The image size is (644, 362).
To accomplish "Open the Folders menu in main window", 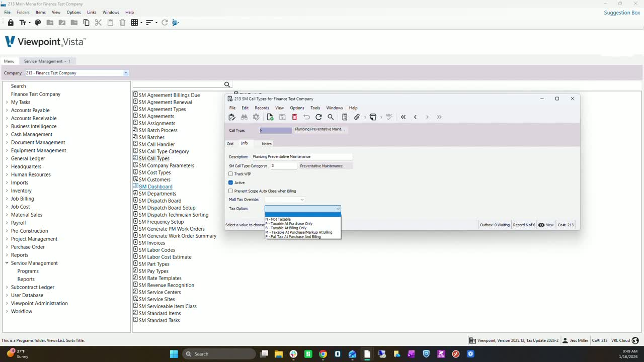I will 23,12.
